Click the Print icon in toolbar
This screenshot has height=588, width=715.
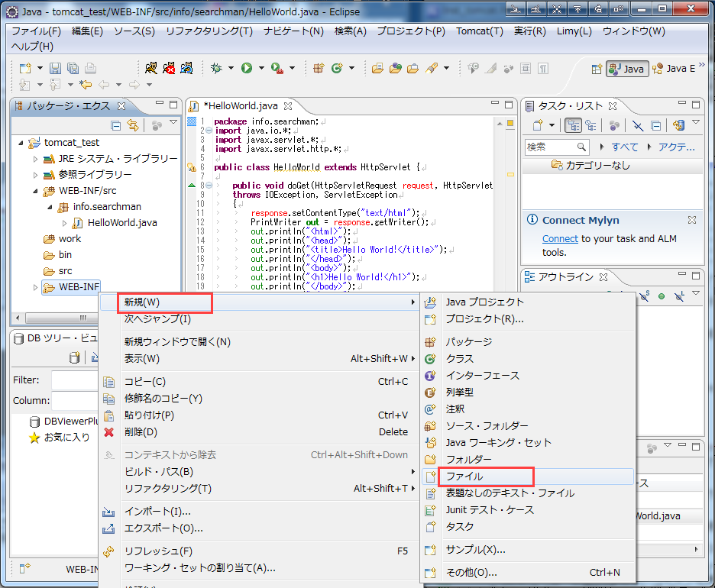(90, 69)
